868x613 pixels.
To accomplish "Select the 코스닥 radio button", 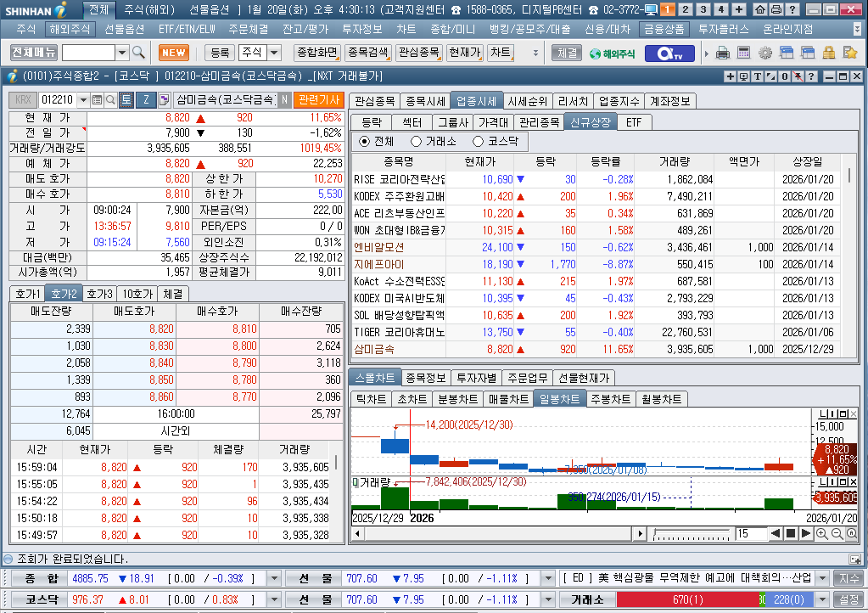I will pyautogui.click(x=479, y=141).
